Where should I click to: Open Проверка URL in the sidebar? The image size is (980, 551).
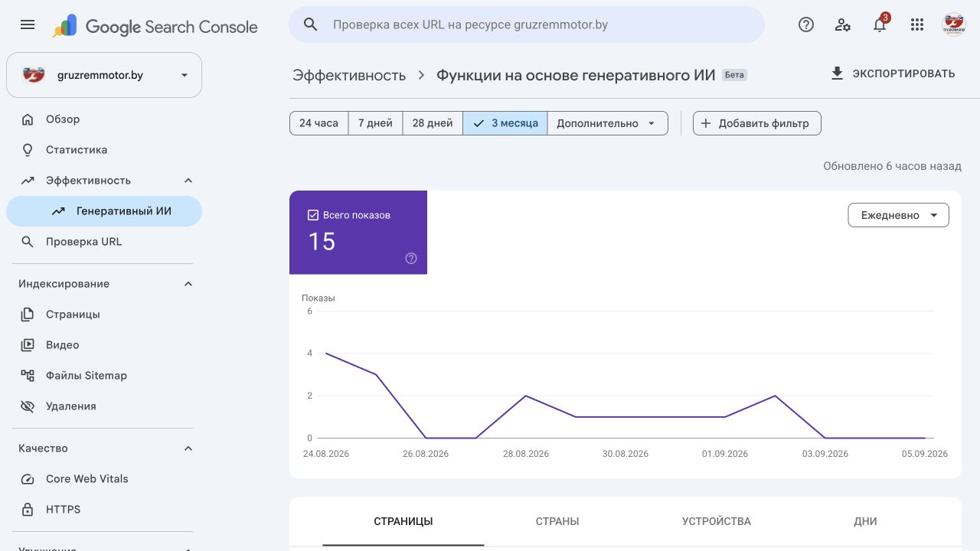point(104,242)
